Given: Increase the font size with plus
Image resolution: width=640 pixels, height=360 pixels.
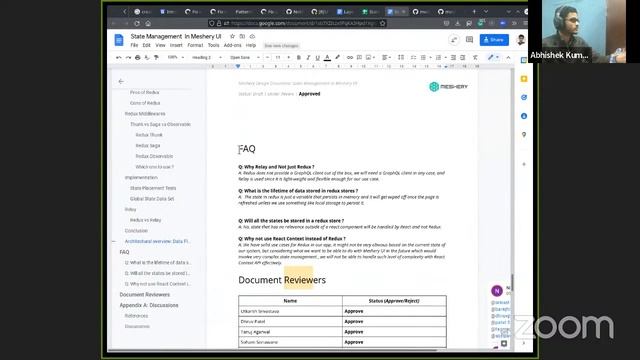Looking at the screenshot, I should (289, 58).
